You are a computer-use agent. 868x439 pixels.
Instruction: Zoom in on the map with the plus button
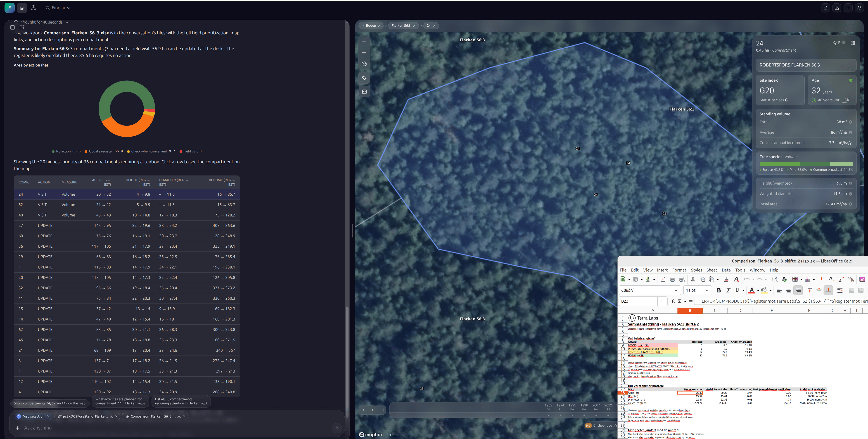(364, 41)
